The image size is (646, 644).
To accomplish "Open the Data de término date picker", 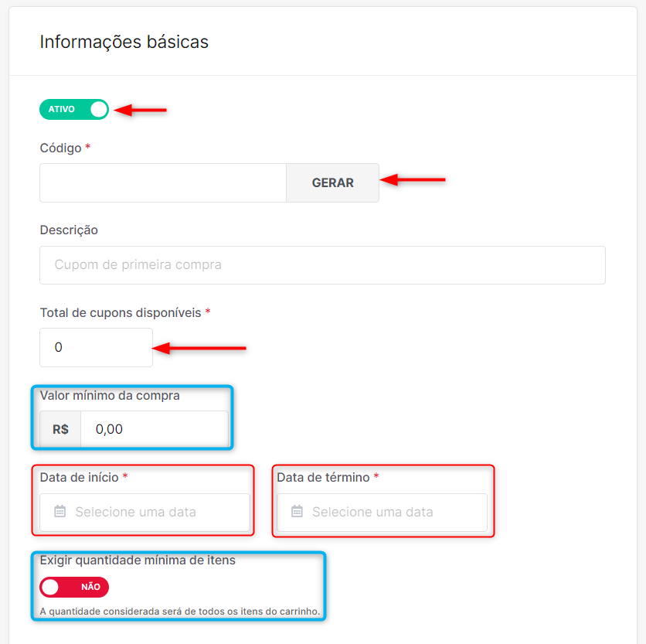I will (x=382, y=512).
